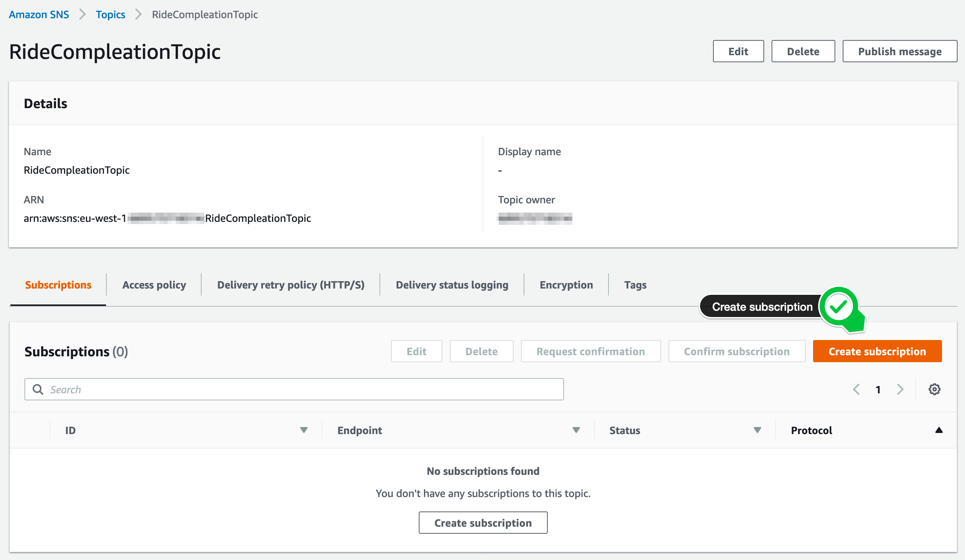Sort by Endpoint using the column arrow
Image resolution: width=965 pixels, height=560 pixels.
576,430
